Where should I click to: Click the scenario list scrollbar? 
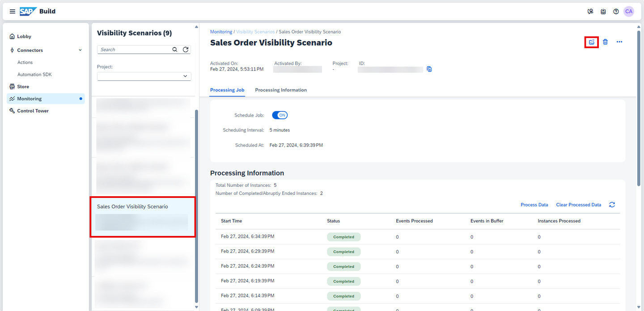196,206
